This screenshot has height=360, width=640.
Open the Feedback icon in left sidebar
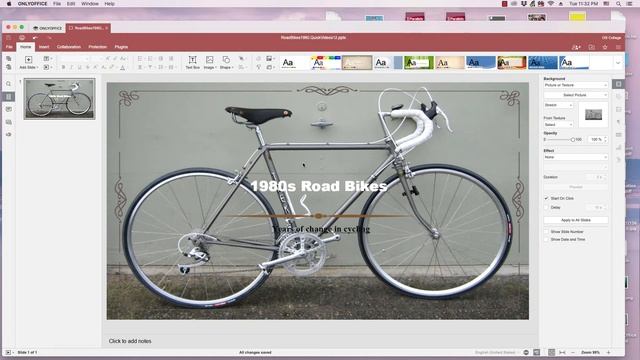9,134
